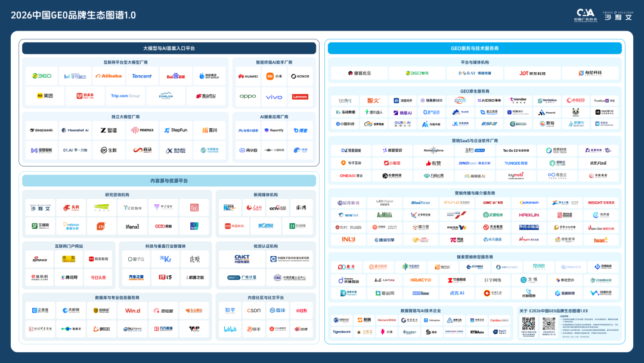Click the Moonshot AI logo
644x363 pixels.
[x=75, y=130]
